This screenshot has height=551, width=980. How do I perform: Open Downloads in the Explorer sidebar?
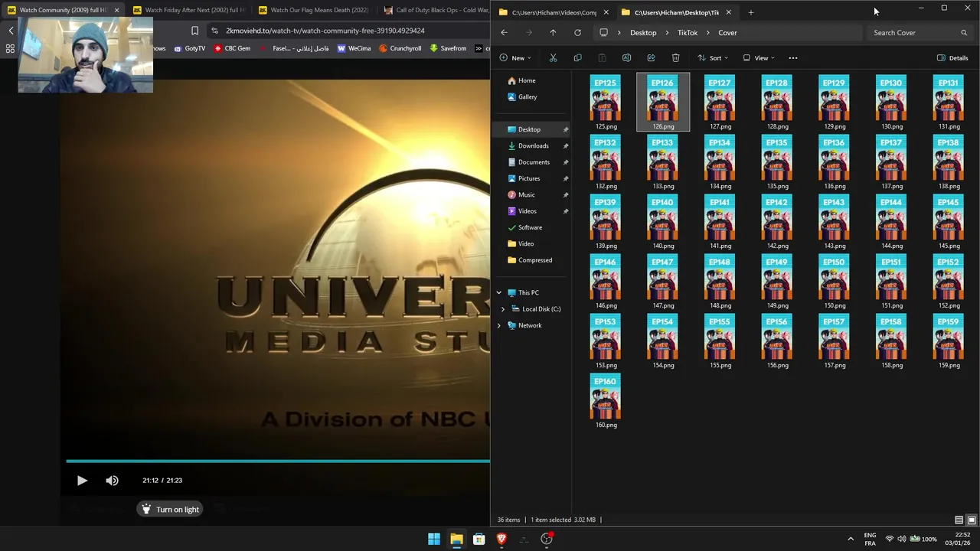[533, 146]
